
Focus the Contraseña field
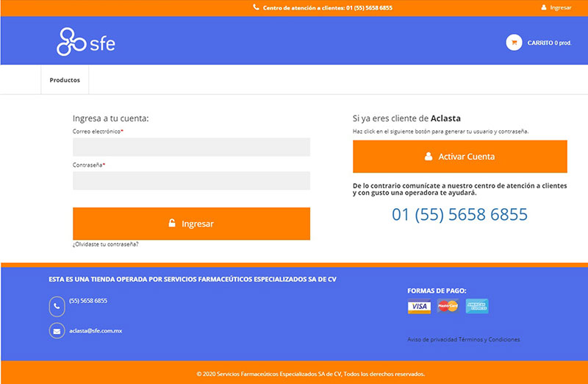(191, 180)
